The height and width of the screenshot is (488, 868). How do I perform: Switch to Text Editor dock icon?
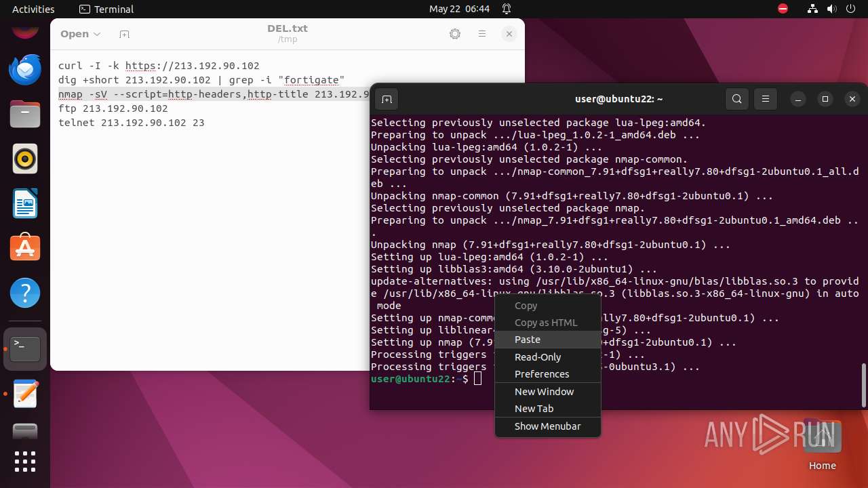pos(25,394)
